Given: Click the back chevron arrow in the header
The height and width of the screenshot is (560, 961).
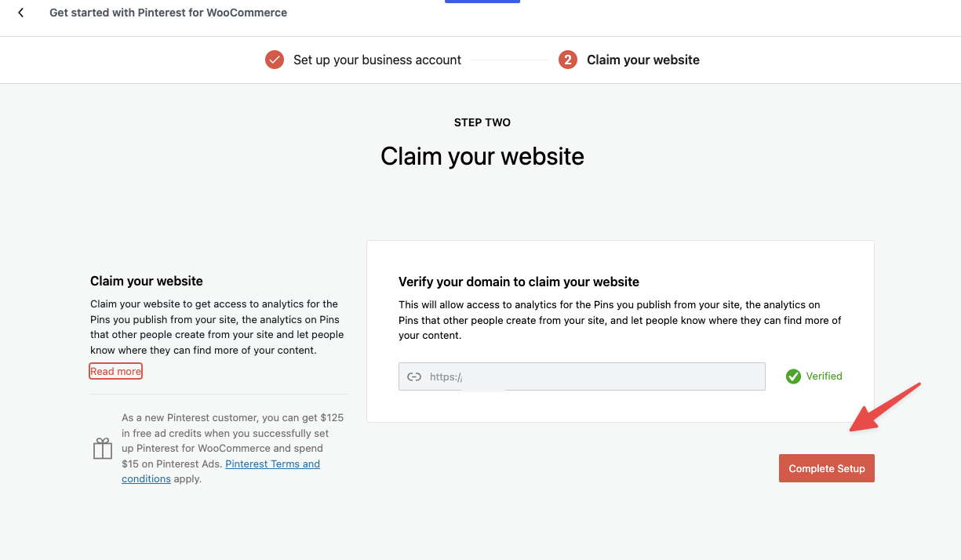Looking at the screenshot, I should point(20,12).
